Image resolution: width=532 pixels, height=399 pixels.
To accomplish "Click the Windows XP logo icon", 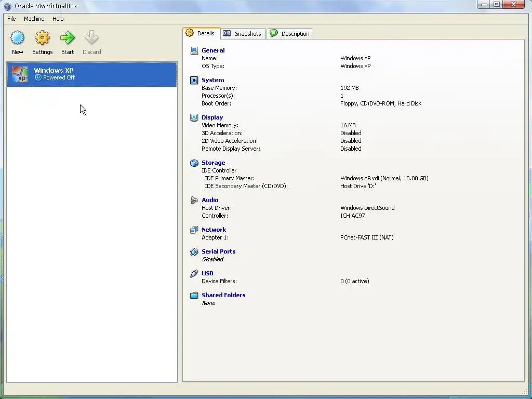I will [x=20, y=74].
